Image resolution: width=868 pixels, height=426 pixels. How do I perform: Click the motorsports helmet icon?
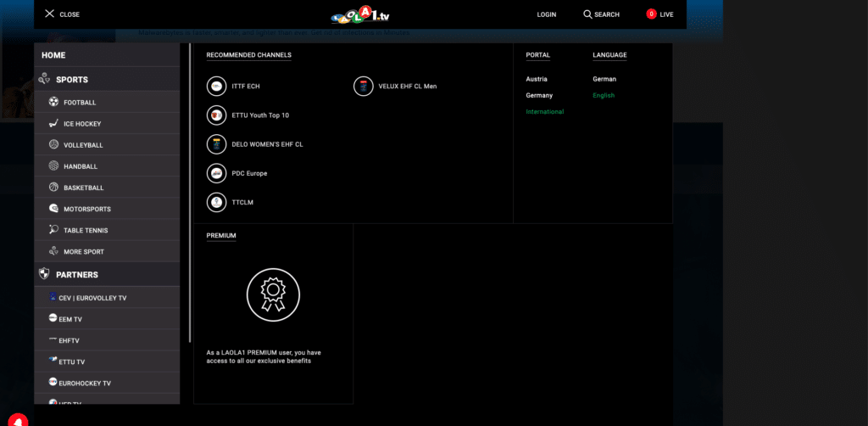53,208
